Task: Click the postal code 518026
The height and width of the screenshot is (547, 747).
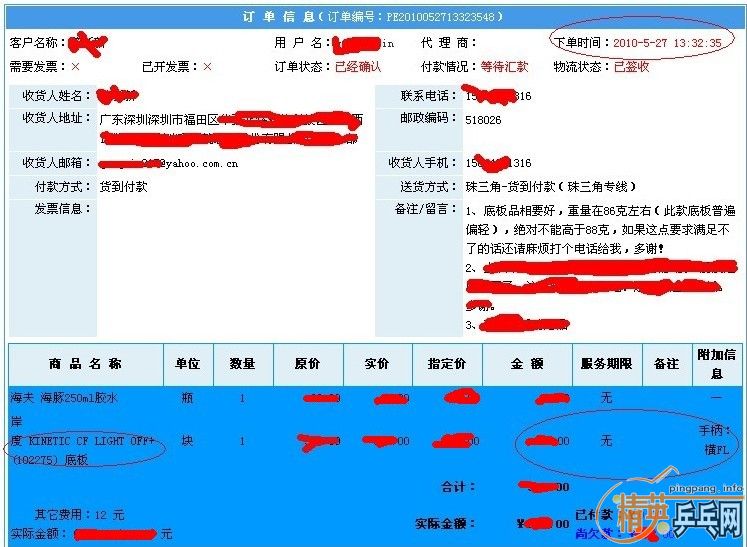Action: (484, 119)
